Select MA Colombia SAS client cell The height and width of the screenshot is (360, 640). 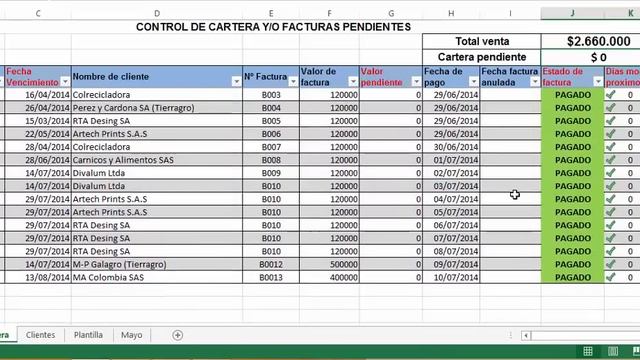coord(157,278)
